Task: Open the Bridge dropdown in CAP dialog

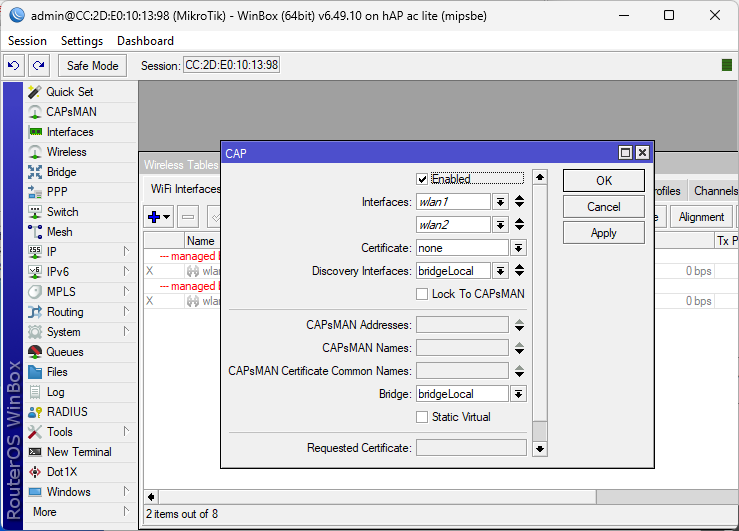Action: click(x=518, y=394)
